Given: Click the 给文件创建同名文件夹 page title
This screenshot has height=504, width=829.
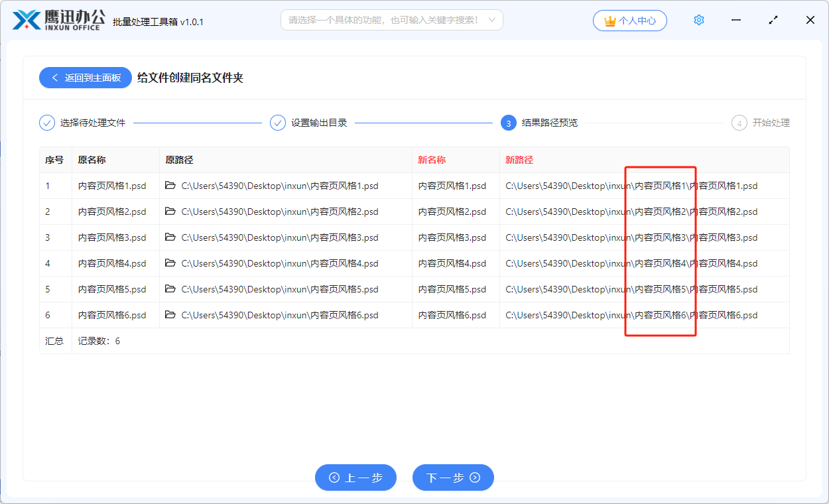Looking at the screenshot, I should tap(190, 78).
